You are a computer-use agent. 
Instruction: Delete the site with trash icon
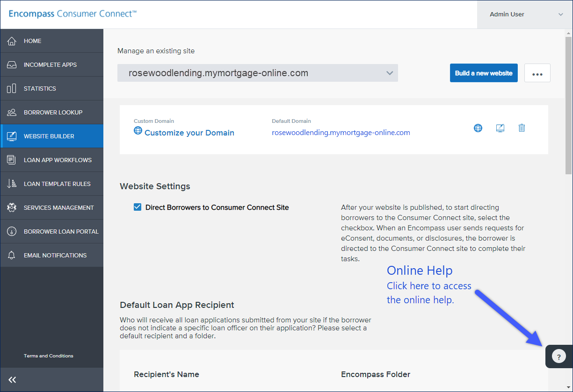pyautogui.click(x=522, y=128)
